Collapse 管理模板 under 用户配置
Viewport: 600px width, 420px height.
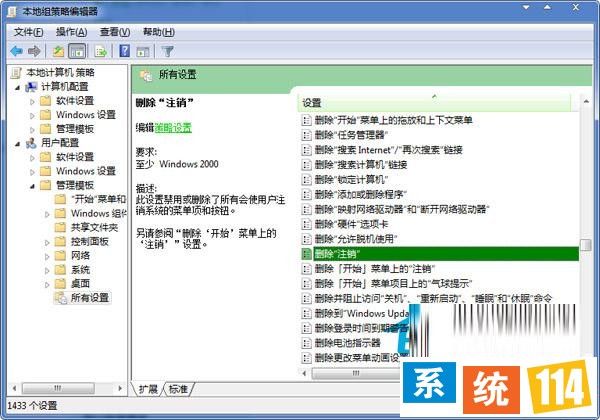pyautogui.click(x=32, y=186)
